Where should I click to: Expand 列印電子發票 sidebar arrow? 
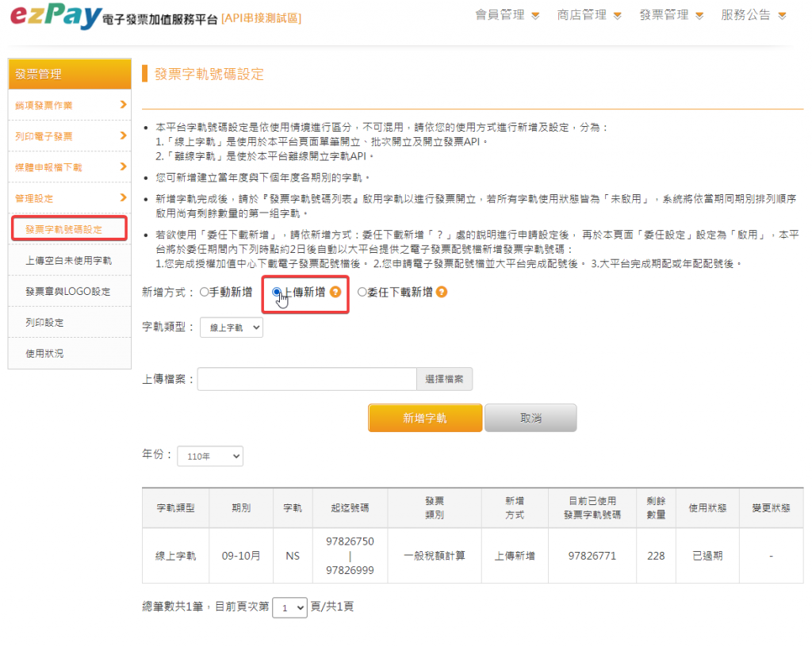pyautogui.click(x=123, y=136)
